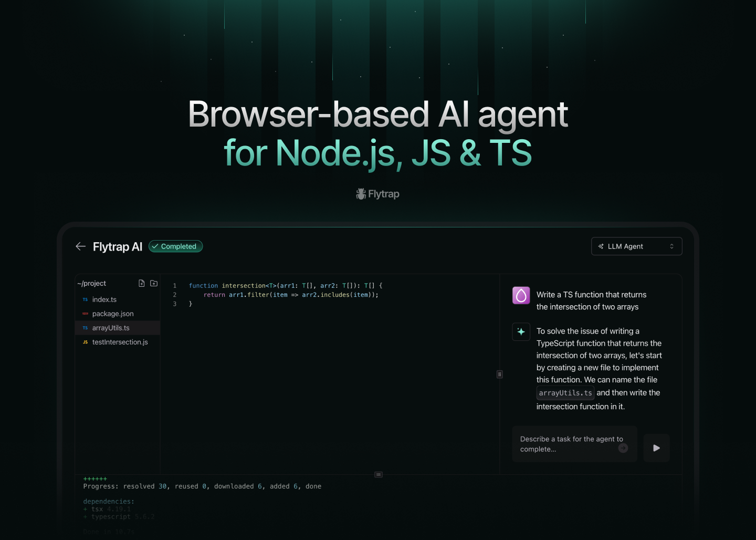Click the horizontal resize handle above the terminal
The image size is (756, 540).
pos(379,474)
